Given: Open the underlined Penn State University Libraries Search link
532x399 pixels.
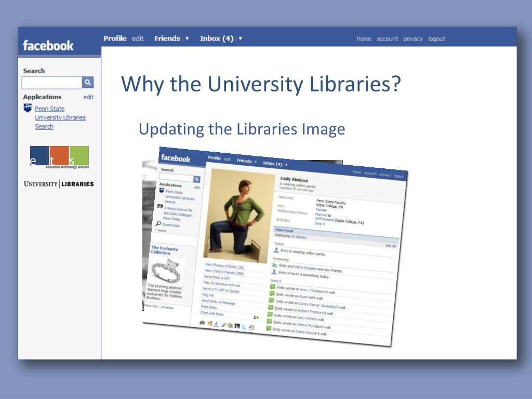Looking at the screenshot, I should pyautogui.click(x=60, y=117).
